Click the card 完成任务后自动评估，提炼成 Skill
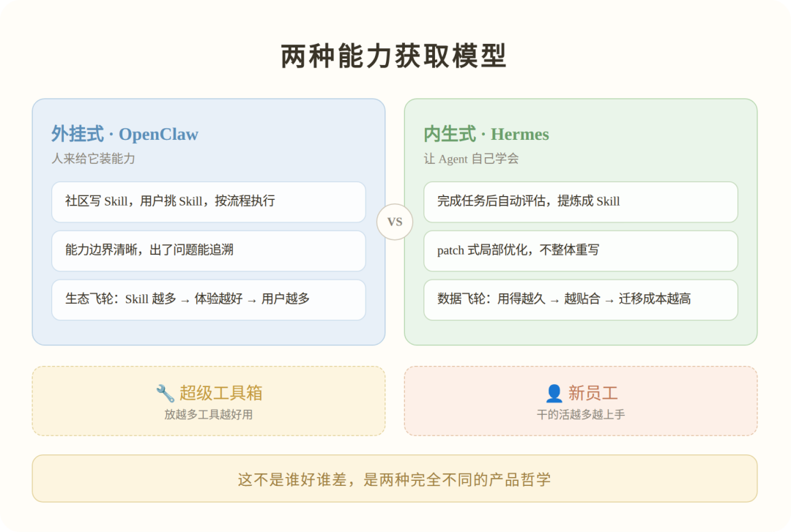The image size is (791, 532). click(581, 202)
